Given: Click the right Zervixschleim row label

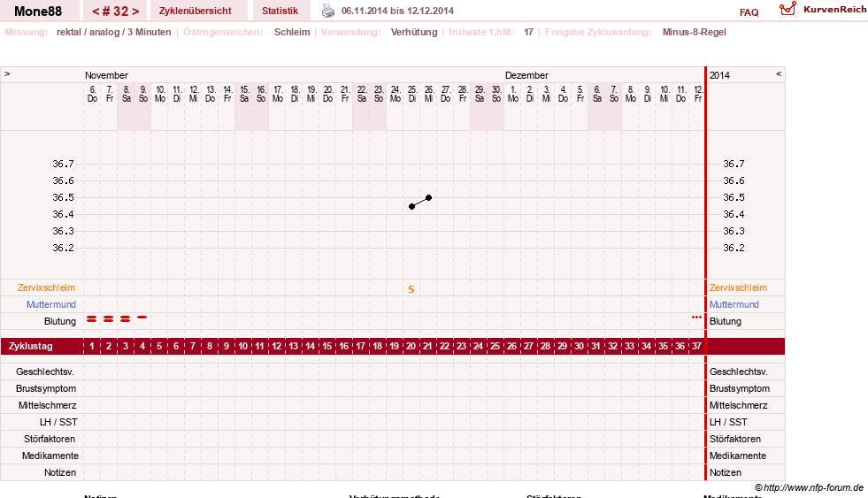Looking at the screenshot, I should click(x=738, y=287).
